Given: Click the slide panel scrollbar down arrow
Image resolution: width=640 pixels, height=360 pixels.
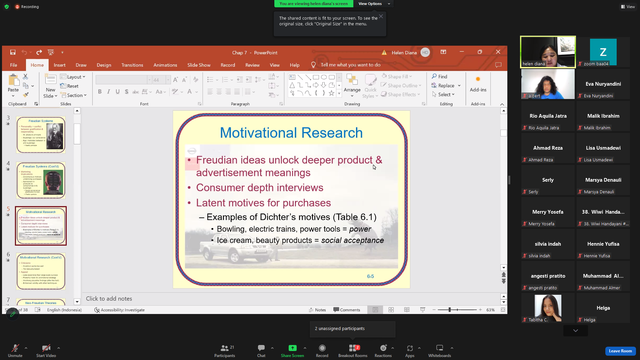Looking at the screenshot, I should tap(77, 301).
